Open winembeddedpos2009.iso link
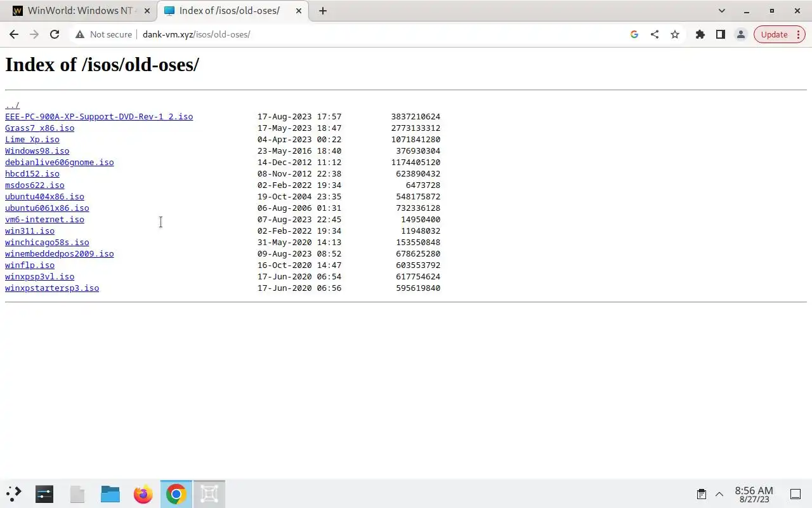 60,253
